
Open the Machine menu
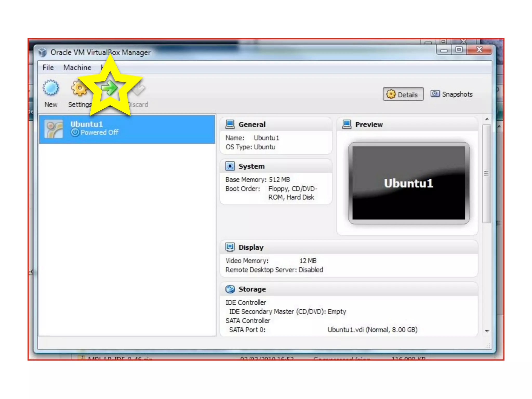point(77,68)
